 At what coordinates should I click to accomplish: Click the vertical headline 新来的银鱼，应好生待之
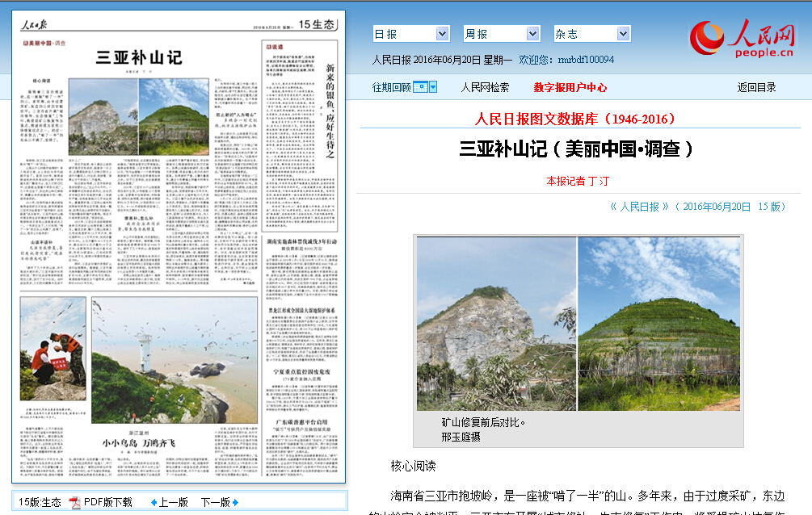pos(330,111)
